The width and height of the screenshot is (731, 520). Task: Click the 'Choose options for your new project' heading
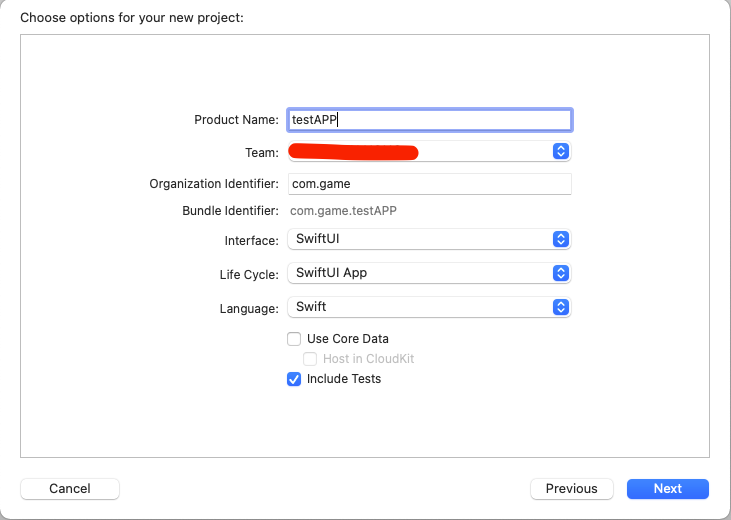pos(132,18)
